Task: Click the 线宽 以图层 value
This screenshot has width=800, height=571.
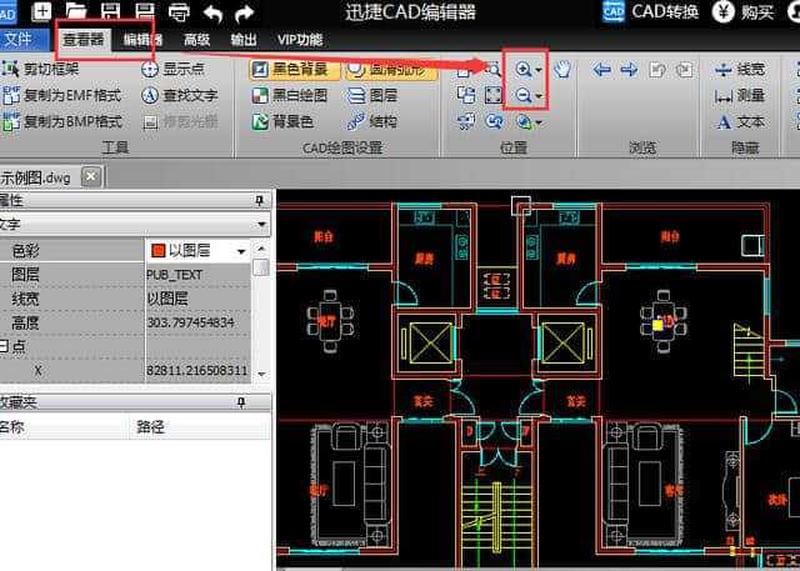Action: 167,299
